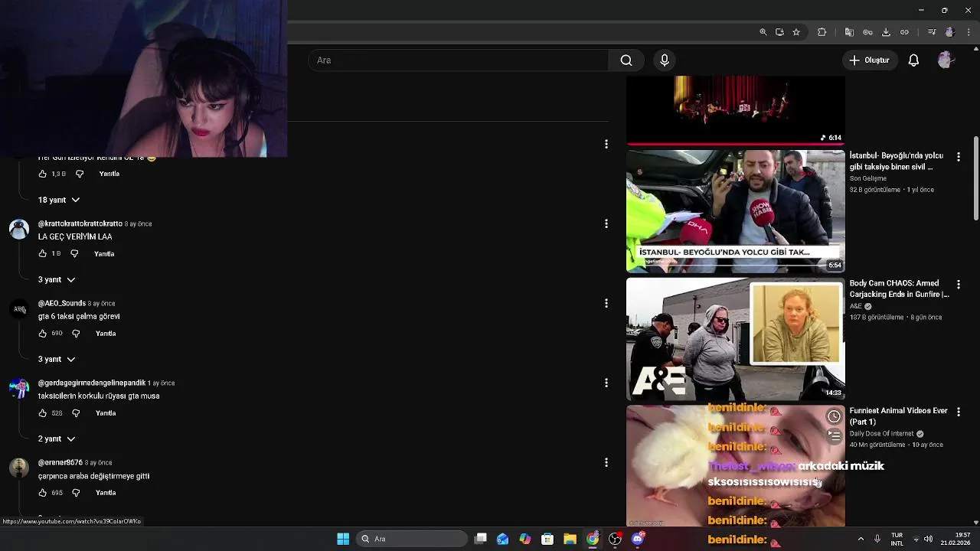Open options menu for krattokrattokrattokratto comment
The image size is (980, 551).
pos(606,223)
